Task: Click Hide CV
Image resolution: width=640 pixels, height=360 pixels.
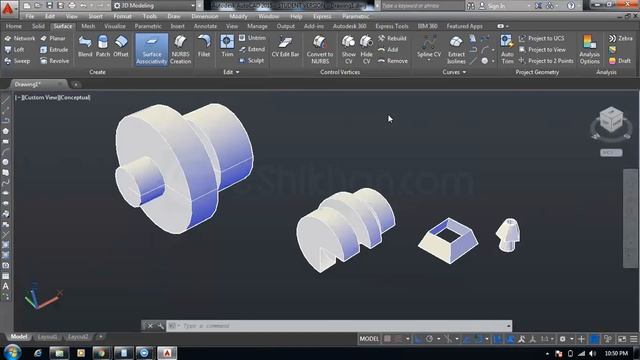Action: pos(367,49)
